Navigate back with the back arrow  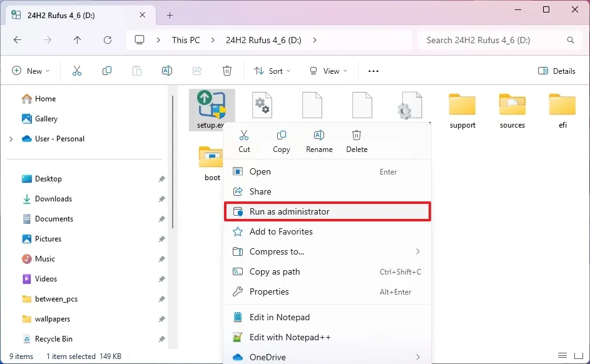pos(18,40)
